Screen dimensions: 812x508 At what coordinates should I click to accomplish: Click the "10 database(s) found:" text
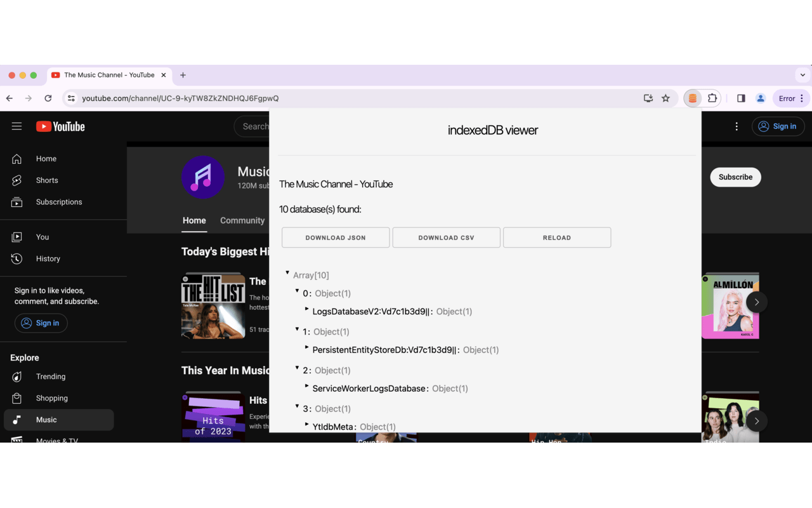320,210
